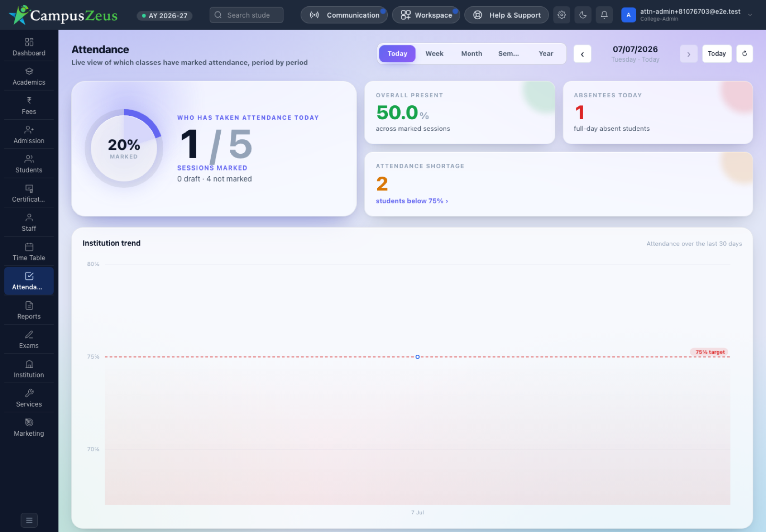
Task: Open Staff sidebar item
Action: [29, 222]
